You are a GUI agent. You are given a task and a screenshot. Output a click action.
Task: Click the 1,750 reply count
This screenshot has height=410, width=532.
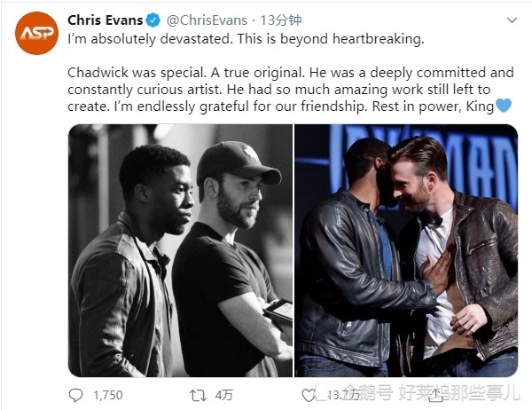[106, 395]
